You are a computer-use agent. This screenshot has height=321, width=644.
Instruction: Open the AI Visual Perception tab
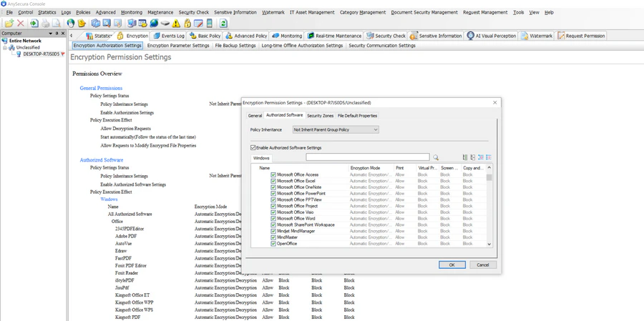coord(491,36)
